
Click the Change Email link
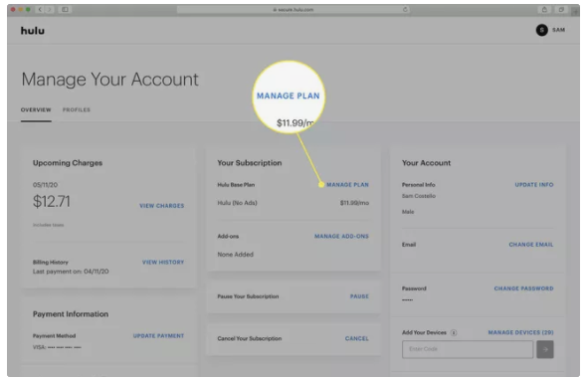click(531, 245)
